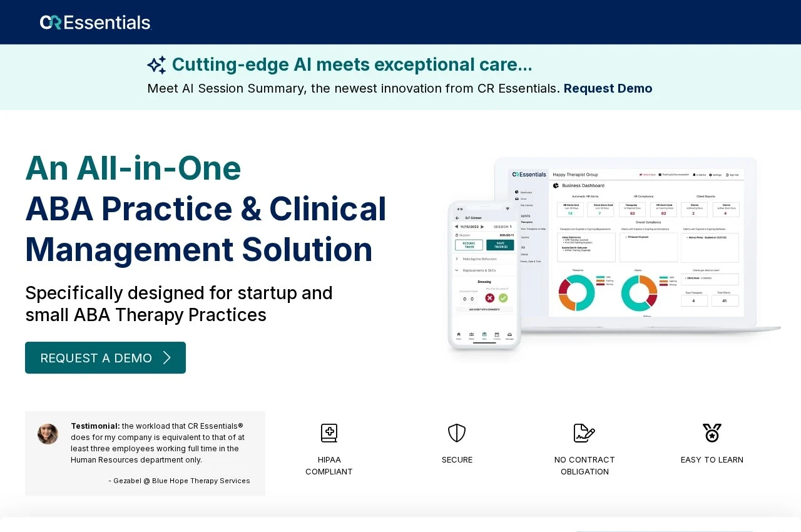Click the No Contract Obligation document icon
The image size is (801, 532).
pyautogui.click(x=584, y=433)
